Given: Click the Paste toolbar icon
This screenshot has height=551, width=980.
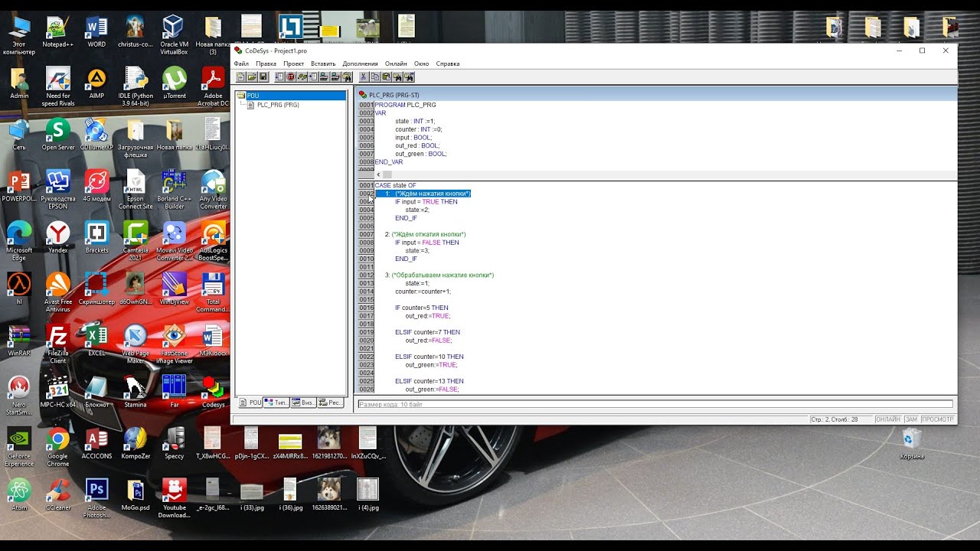Looking at the screenshot, I should click(387, 77).
